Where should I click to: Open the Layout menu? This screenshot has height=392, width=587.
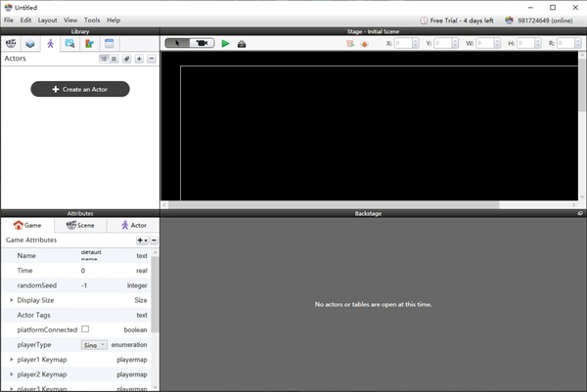tap(47, 20)
